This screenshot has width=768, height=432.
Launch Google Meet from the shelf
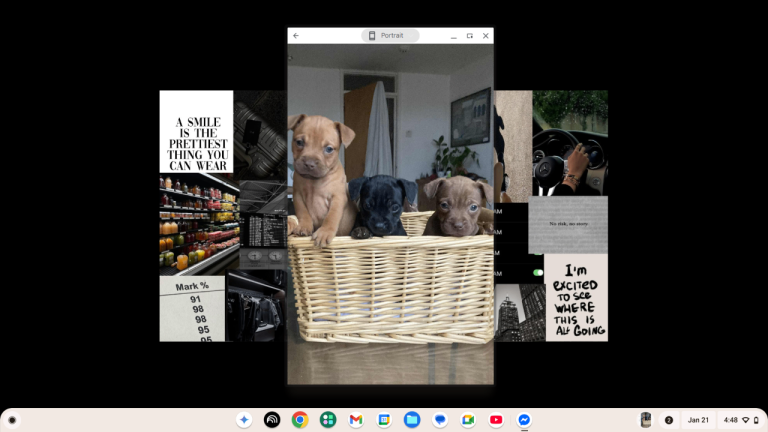(x=467, y=420)
